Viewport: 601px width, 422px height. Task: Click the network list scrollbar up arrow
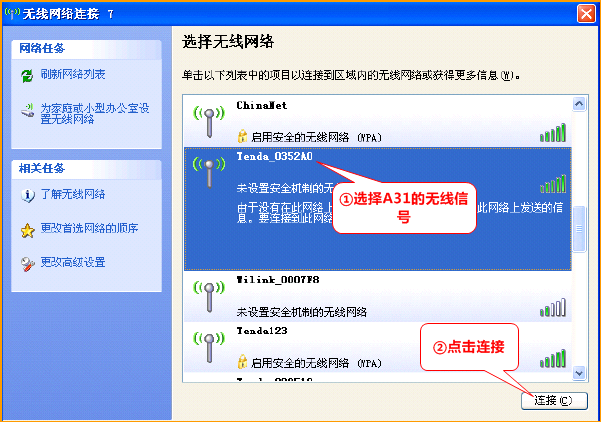(x=577, y=103)
